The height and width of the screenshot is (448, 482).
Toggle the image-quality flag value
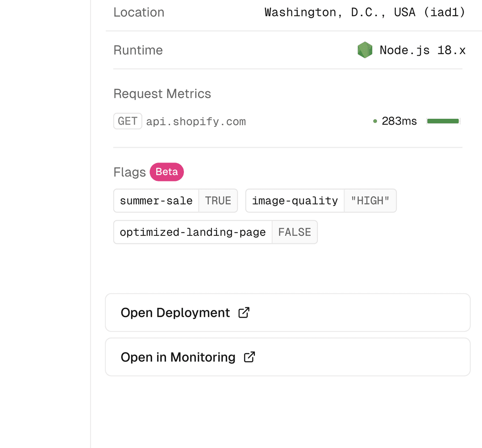pos(370,201)
